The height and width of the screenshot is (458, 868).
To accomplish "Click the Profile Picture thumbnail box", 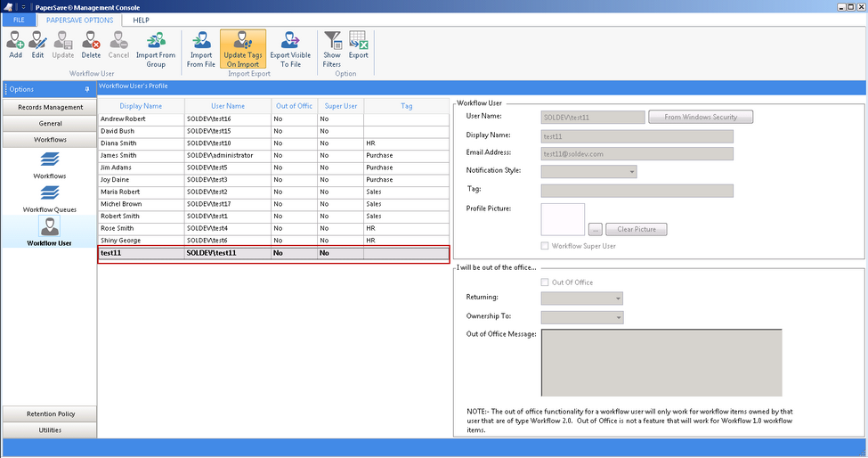I will 563,219.
